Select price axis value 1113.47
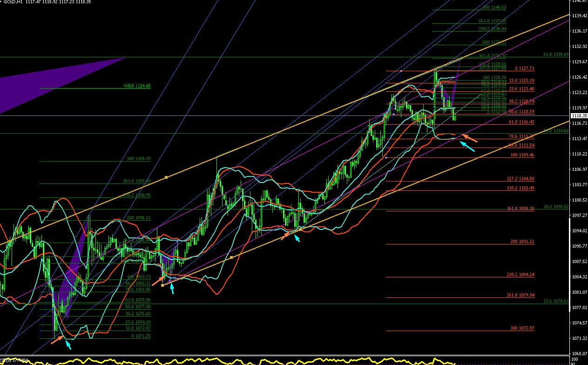Image resolution: width=588 pixels, height=365 pixels. coord(580,139)
